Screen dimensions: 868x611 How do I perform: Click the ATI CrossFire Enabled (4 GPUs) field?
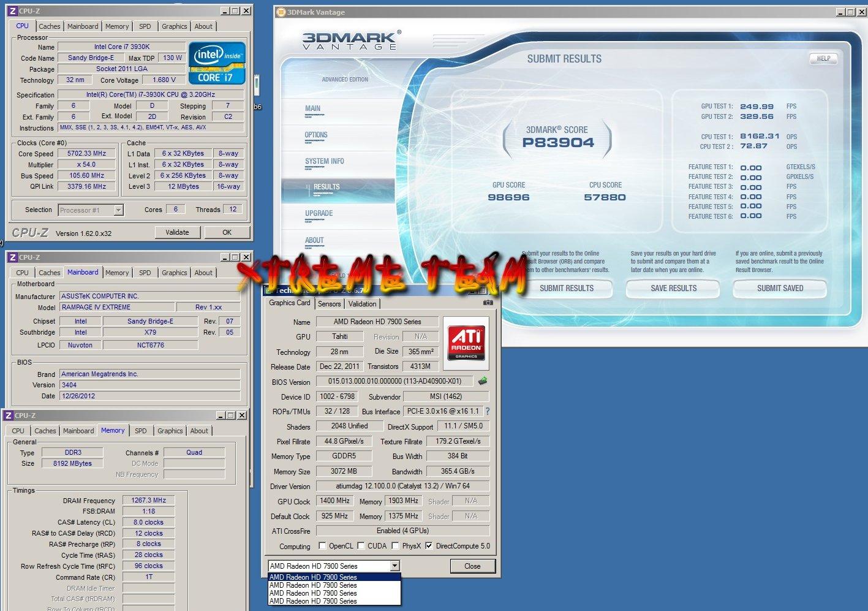402,531
